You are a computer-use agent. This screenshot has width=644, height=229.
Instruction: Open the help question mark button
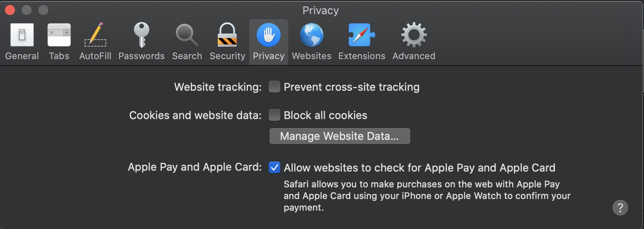tap(620, 207)
